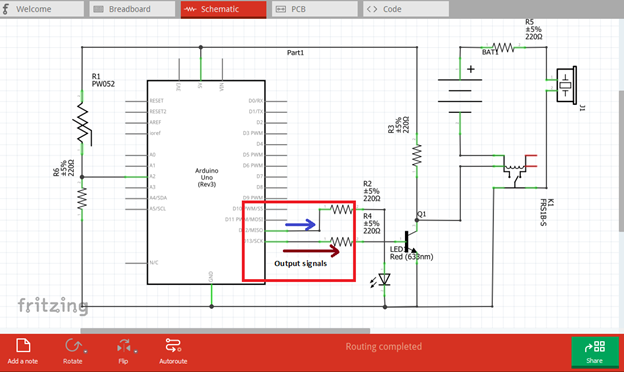Viewport: 624px width, 372px height.
Task: Rotate the selected part
Action: click(x=73, y=351)
